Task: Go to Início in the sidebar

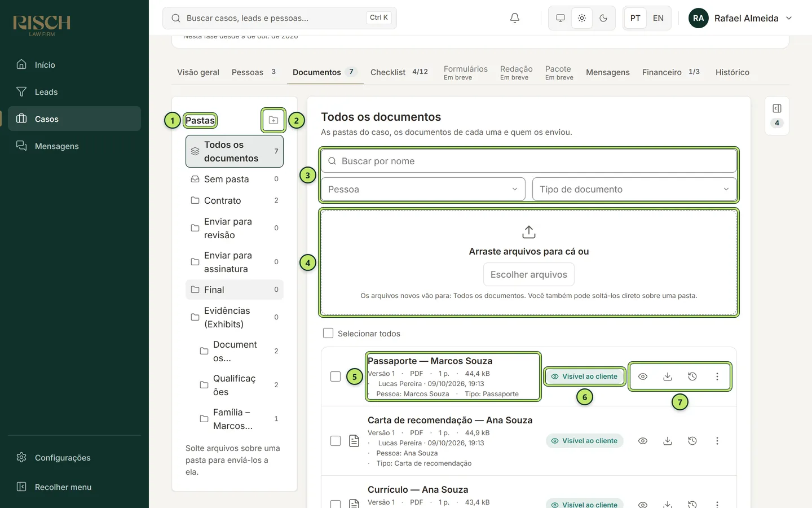Action: pyautogui.click(x=74, y=64)
